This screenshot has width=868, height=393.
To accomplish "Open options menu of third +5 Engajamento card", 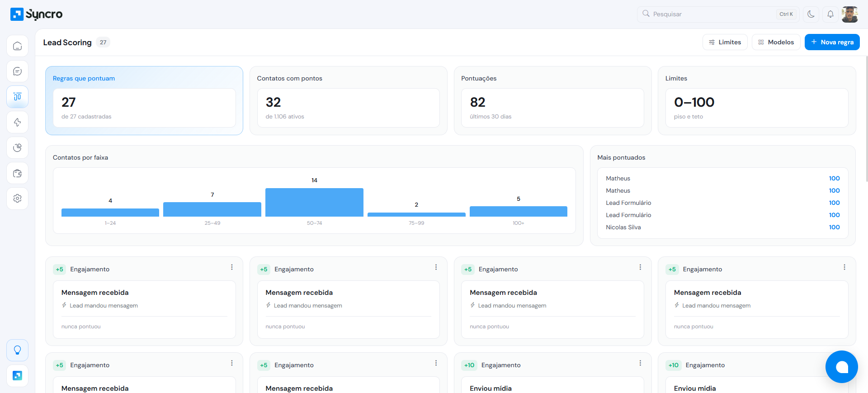I will tap(640, 267).
